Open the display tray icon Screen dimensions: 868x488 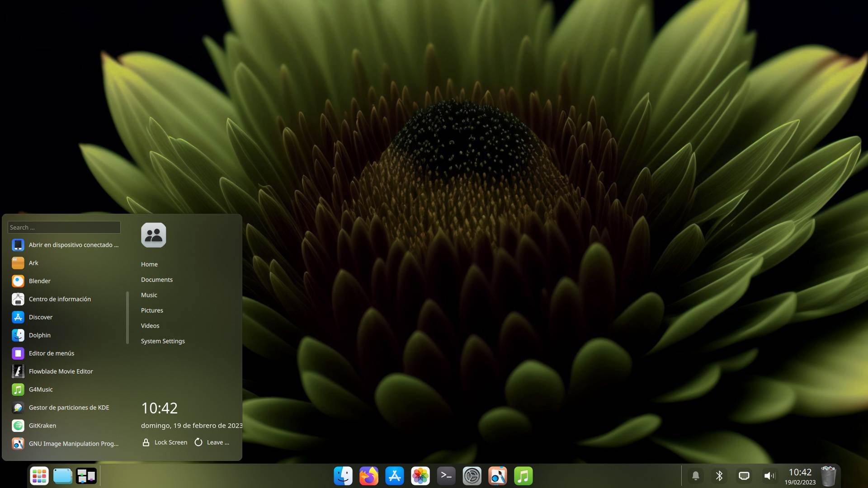[x=744, y=476]
